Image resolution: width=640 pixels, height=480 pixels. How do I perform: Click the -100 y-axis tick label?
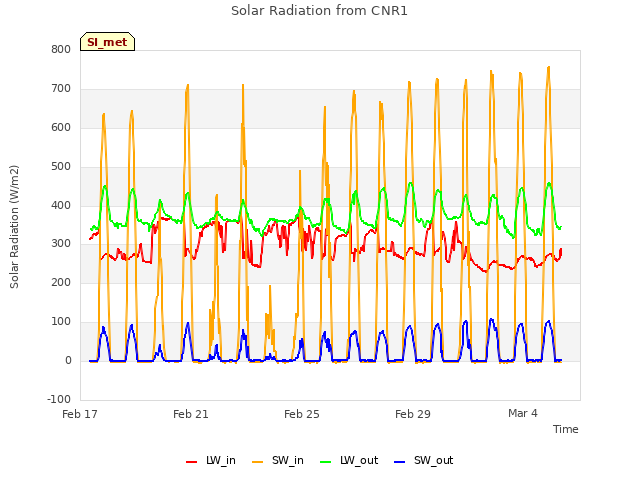[59, 399]
